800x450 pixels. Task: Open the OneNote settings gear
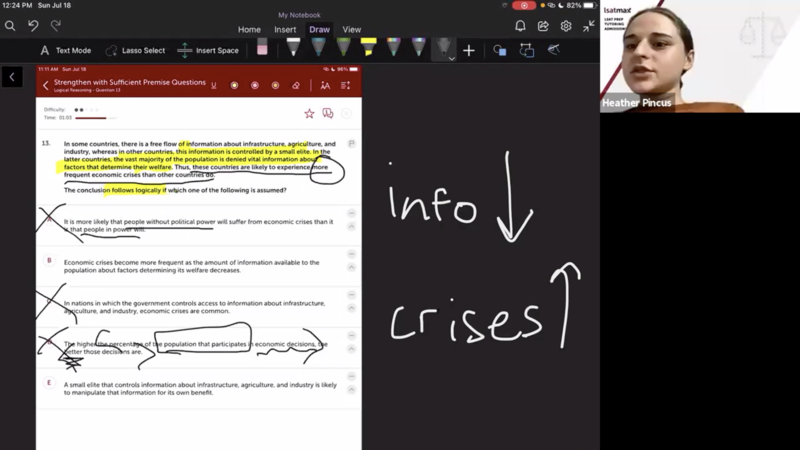[566, 26]
